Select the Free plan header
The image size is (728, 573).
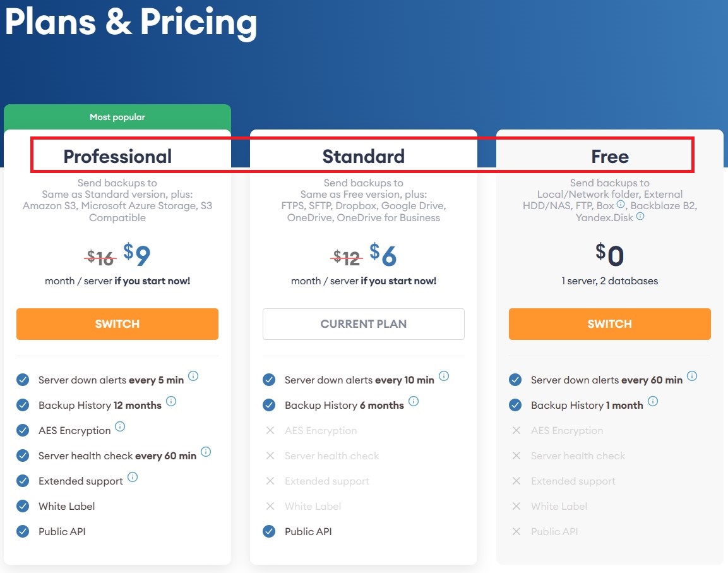pyautogui.click(x=610, y=156)
